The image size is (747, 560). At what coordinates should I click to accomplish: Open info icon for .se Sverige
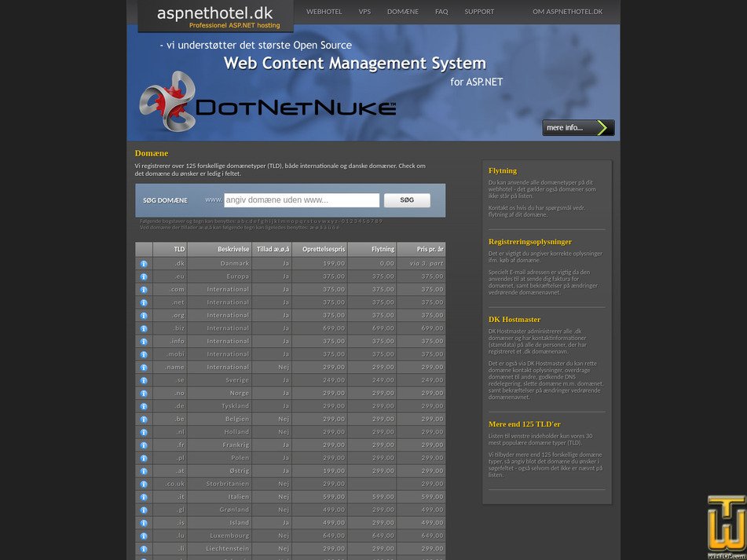tap(144, 380)
